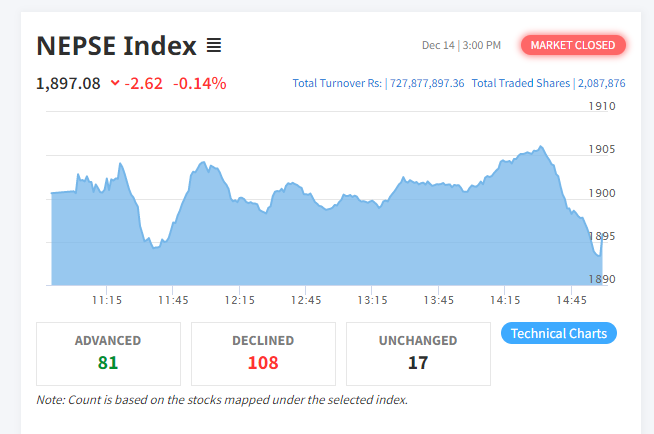Click the red down arrow near -2.62
Screen dimensions: 654x434
115,83
